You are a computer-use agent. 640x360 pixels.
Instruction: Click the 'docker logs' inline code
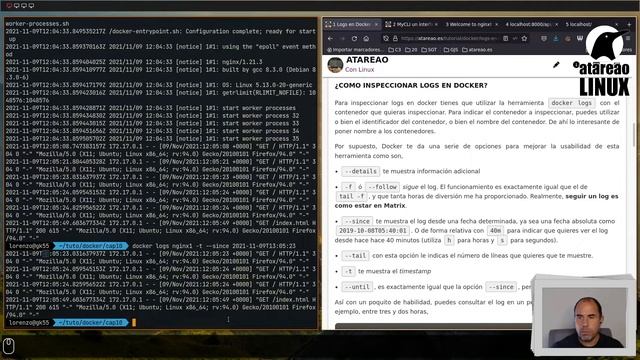571,103
